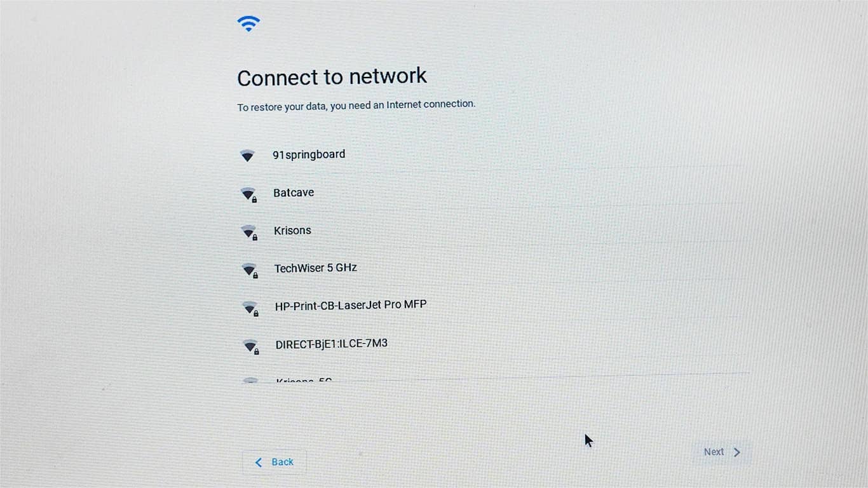Viewport: 868px width, 488px height.
Task: Click the right chevron beside Next
Action: pos(737,452)
